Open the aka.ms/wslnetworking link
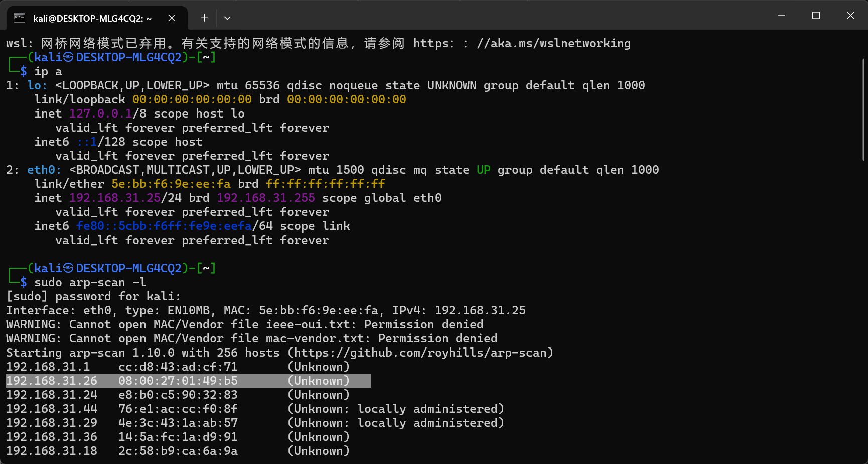Screen dimensions: 868x464 553,44
